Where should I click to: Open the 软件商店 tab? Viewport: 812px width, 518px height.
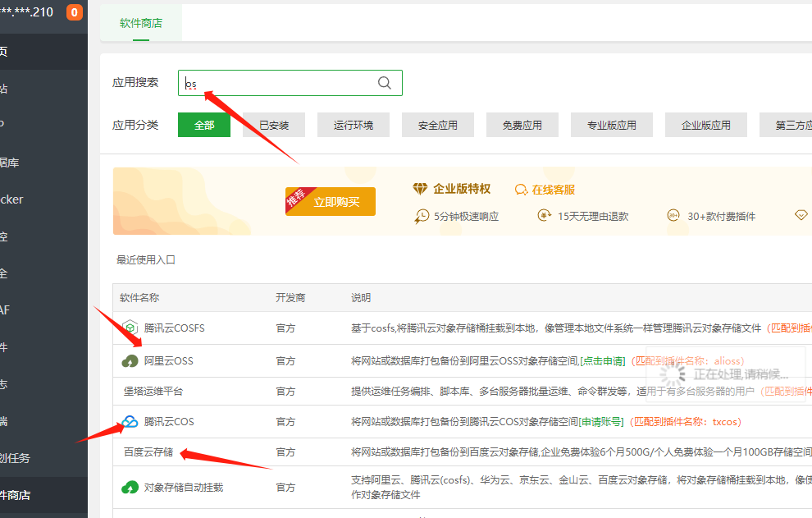[x=141, y=23]
